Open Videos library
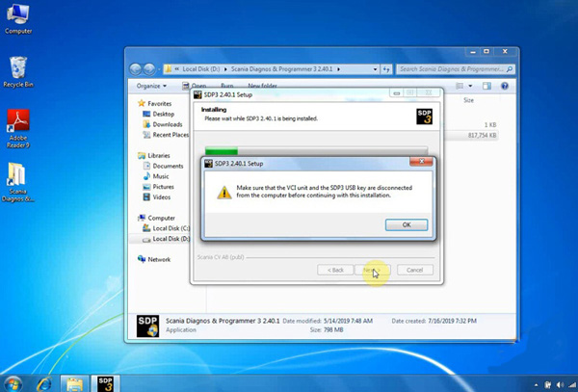This screenshot has width=578, height=392. tap(157, 197)
